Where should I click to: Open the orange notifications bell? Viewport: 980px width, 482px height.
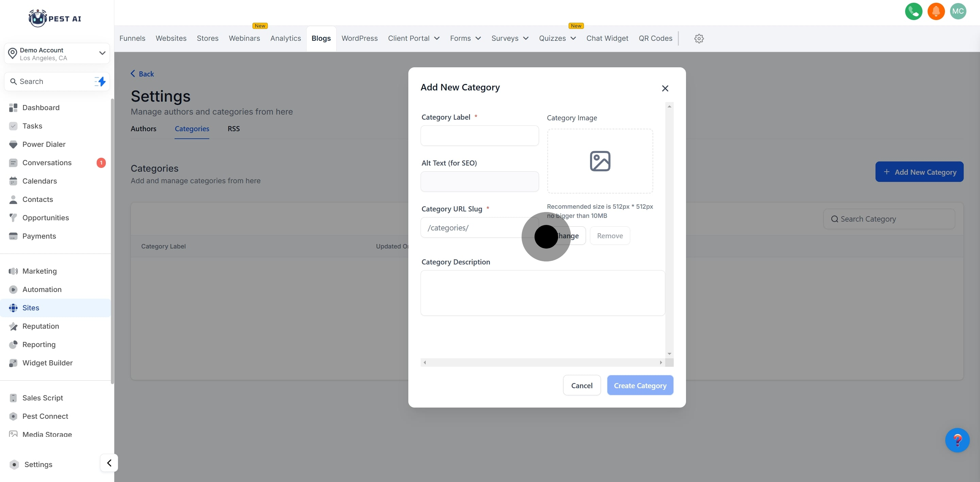pos(936,12)
